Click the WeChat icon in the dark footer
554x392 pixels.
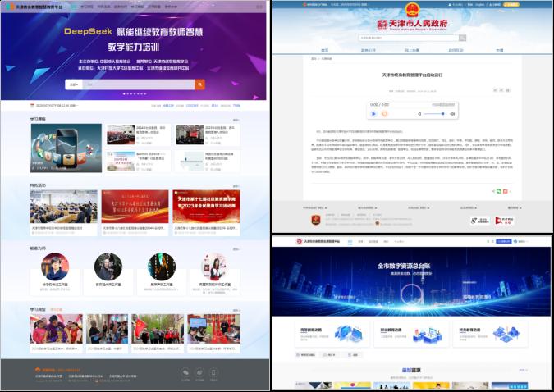185,373
